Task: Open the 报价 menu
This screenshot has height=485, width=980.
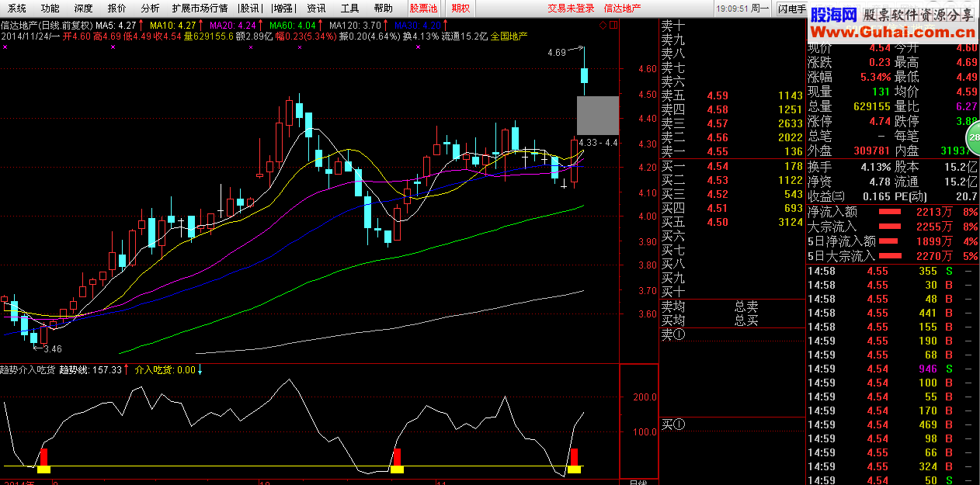Action: click(x=117, y=9)
